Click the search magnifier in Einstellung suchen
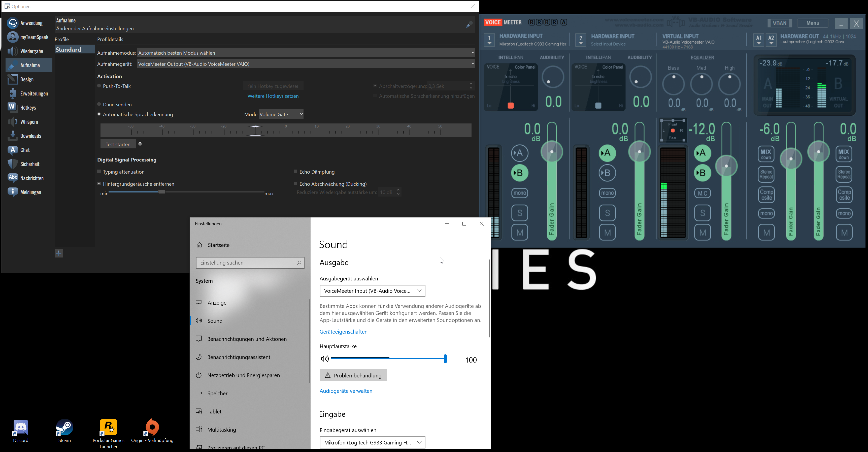868x452 pixels. (298, 263)
